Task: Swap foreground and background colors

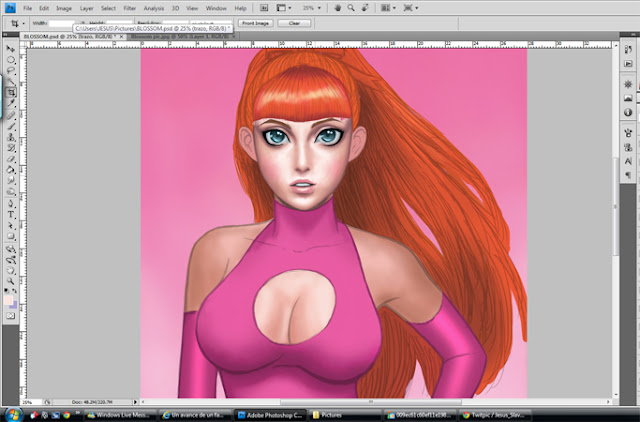Action: coord(14,291)
